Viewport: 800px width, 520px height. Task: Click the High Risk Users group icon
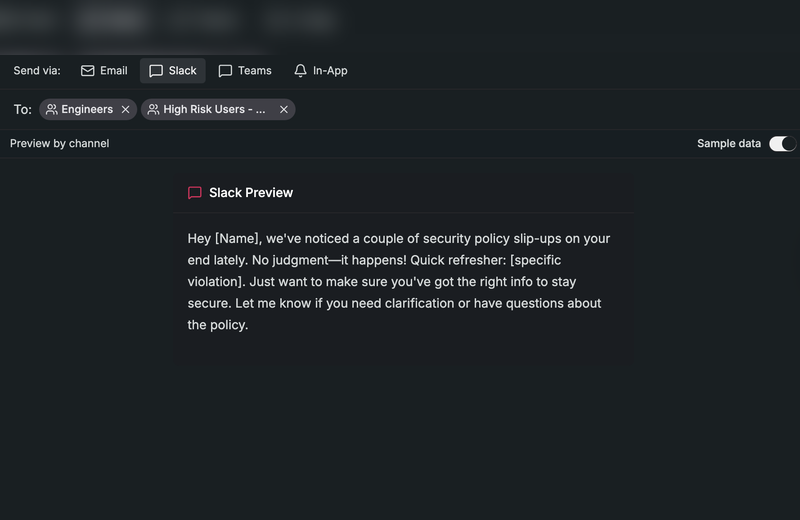pos(154,110)
